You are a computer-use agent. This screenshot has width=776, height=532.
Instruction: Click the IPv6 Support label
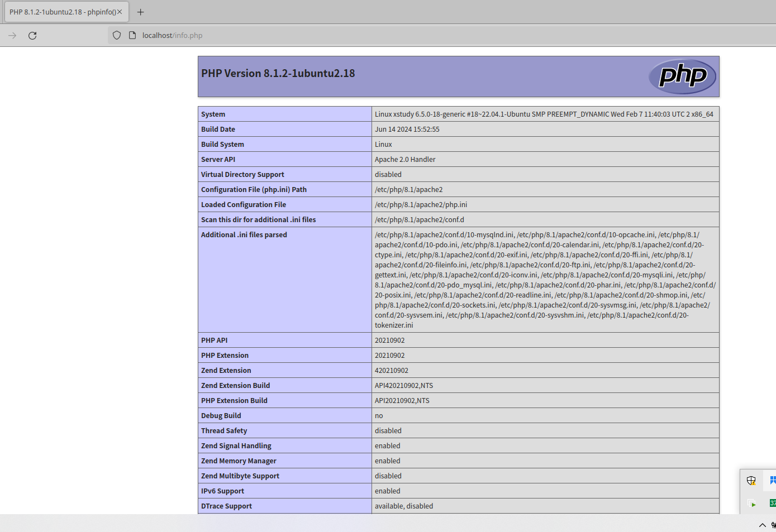[x=223, y=491]
